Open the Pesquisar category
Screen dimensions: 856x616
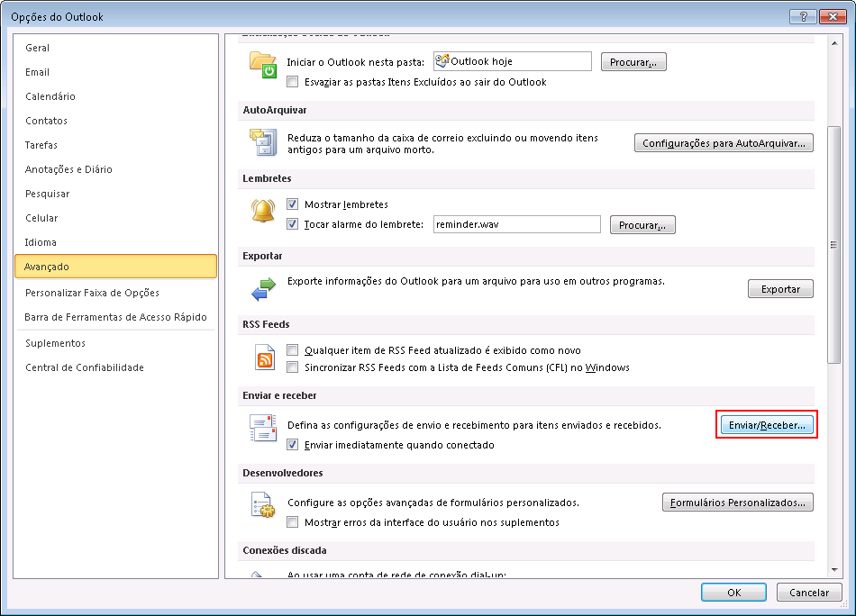[115, 194]
